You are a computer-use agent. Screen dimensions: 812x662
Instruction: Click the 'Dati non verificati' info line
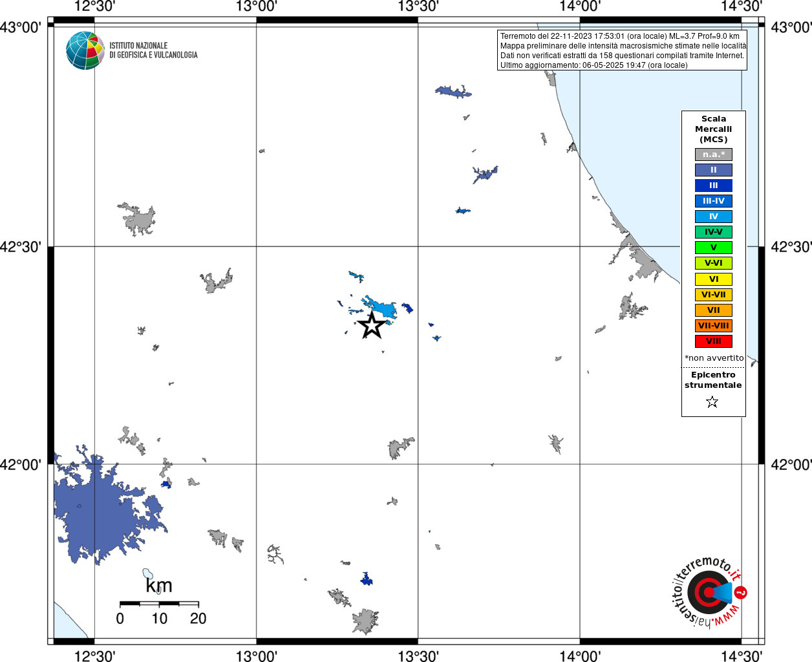click(622, 56)
